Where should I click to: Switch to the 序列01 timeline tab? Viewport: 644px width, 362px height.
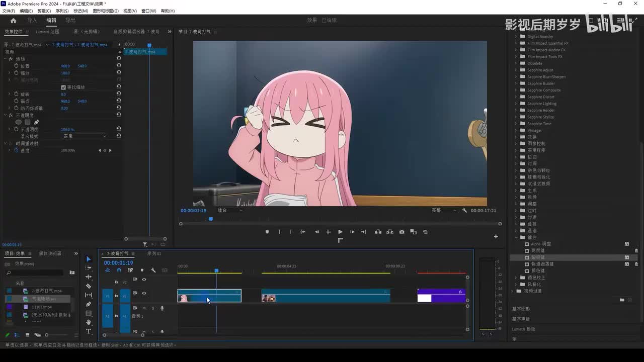point(154,253)
